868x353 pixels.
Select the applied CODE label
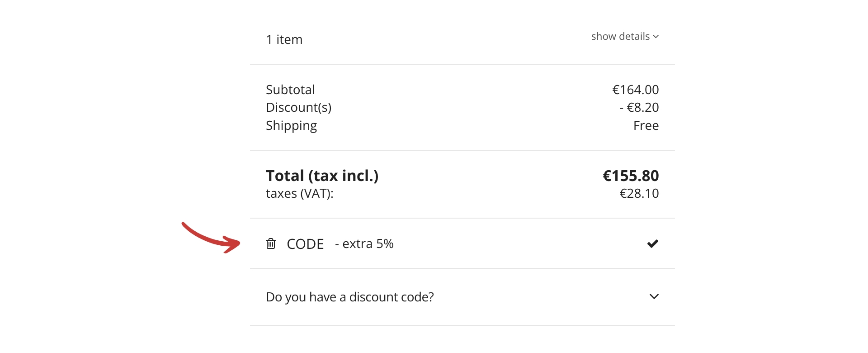(x=305, y=244)
